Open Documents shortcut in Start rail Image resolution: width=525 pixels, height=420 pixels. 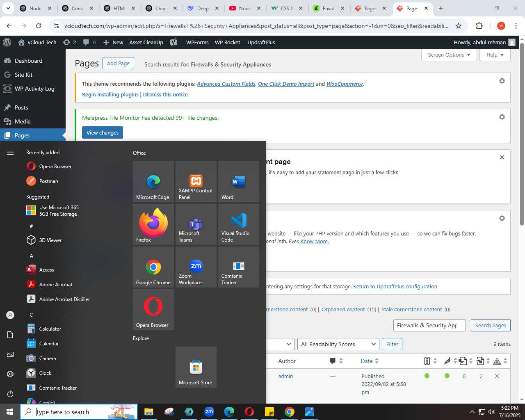10,335
